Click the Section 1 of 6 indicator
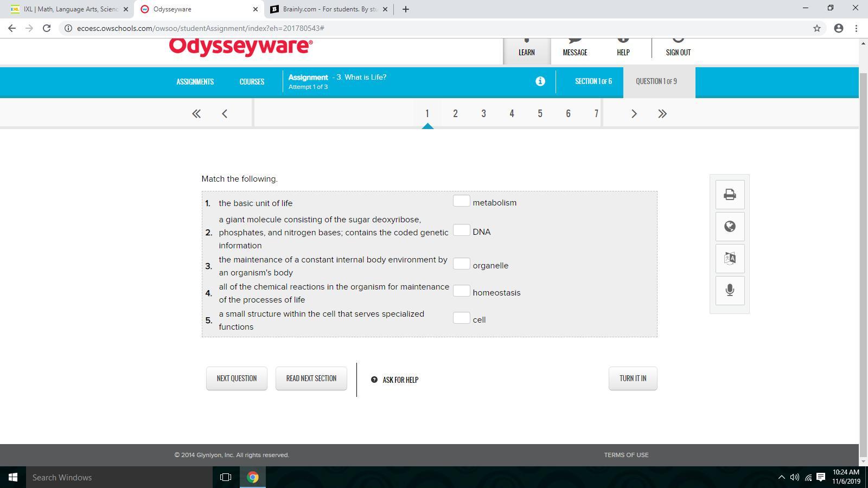 point(593,81)
